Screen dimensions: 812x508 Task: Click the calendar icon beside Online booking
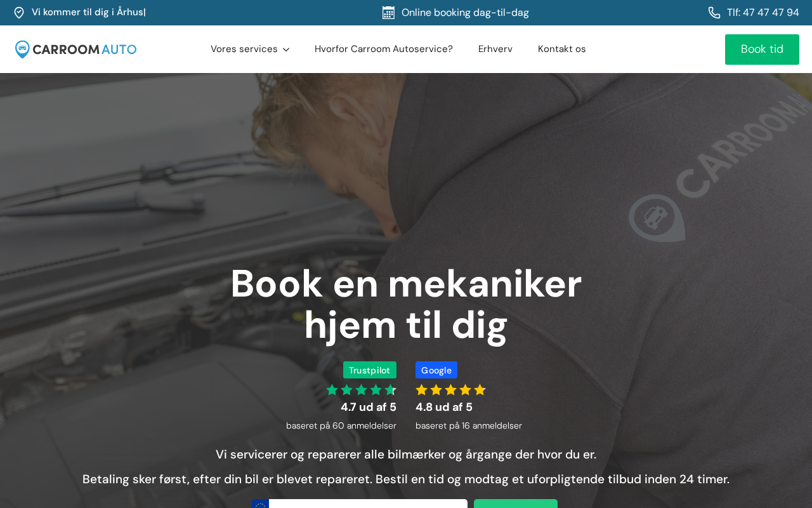click(x=388, y=13)
